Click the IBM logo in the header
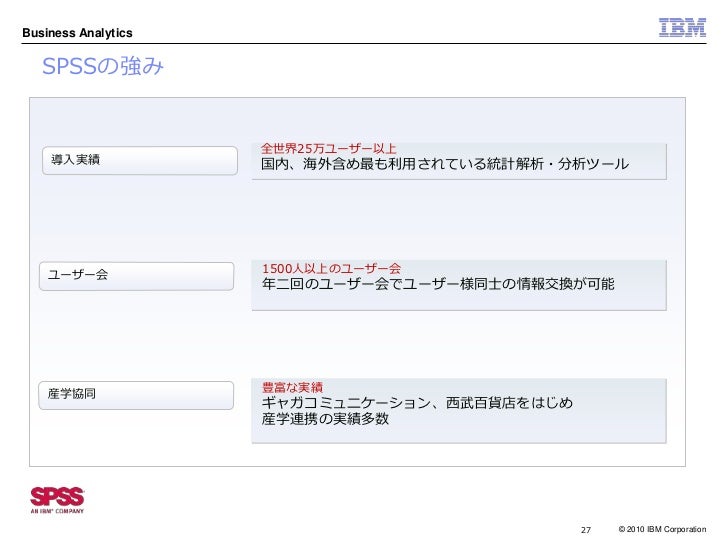This screenshot has width=728, height=546. 682,27
